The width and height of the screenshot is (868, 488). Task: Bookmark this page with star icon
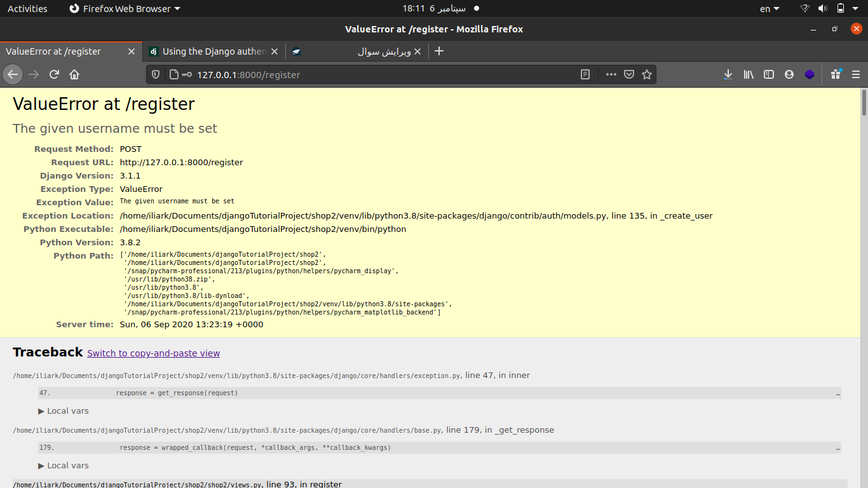click(647, 74)
